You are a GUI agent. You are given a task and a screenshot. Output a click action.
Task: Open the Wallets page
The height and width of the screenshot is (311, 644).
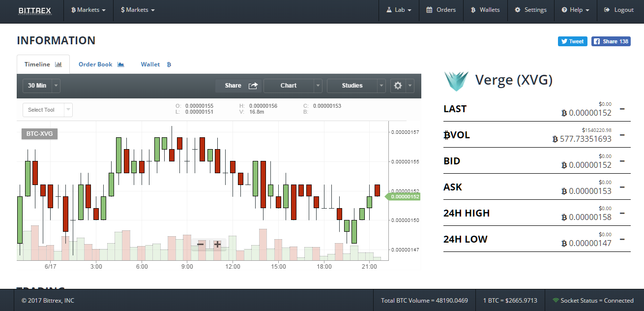click(x=485, y=10)
